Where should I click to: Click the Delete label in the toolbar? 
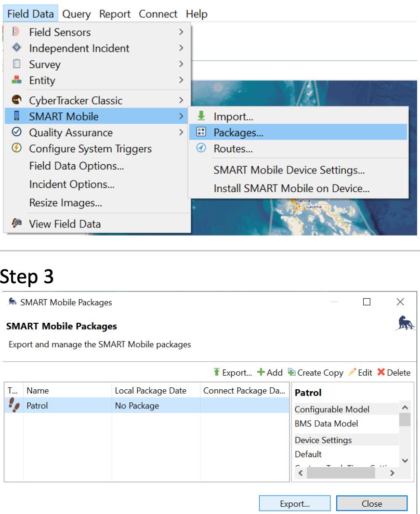[398, 372]
